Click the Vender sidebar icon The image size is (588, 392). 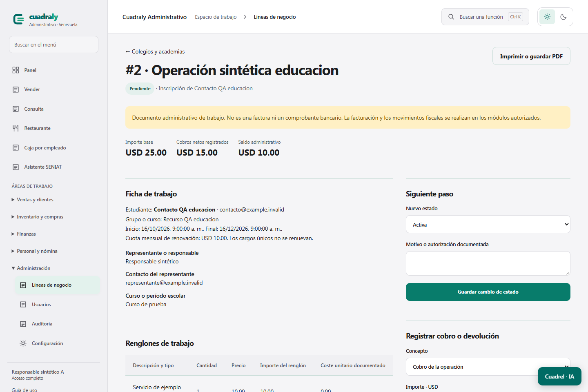pyautogui.click(x=16, y=89)
